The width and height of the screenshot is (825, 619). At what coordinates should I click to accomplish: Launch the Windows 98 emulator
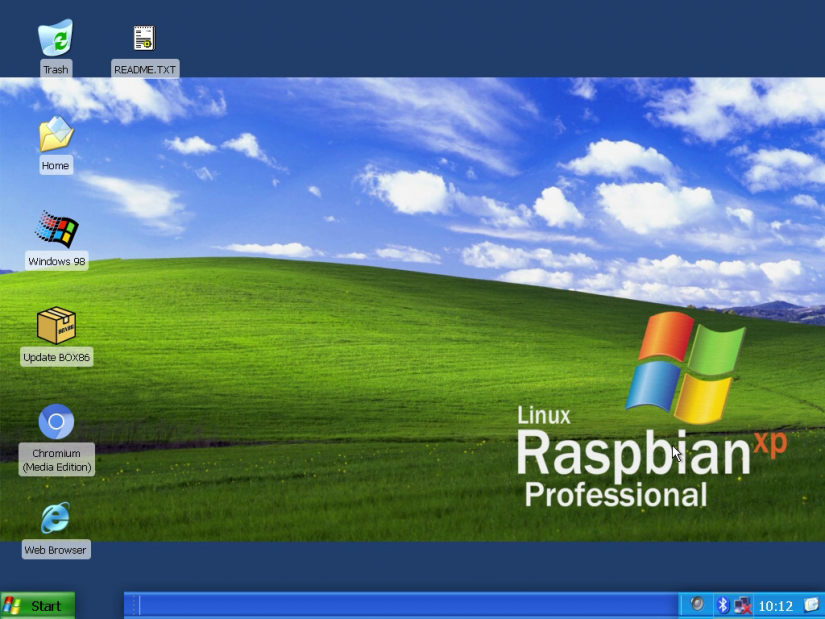[x=55, y=230]
